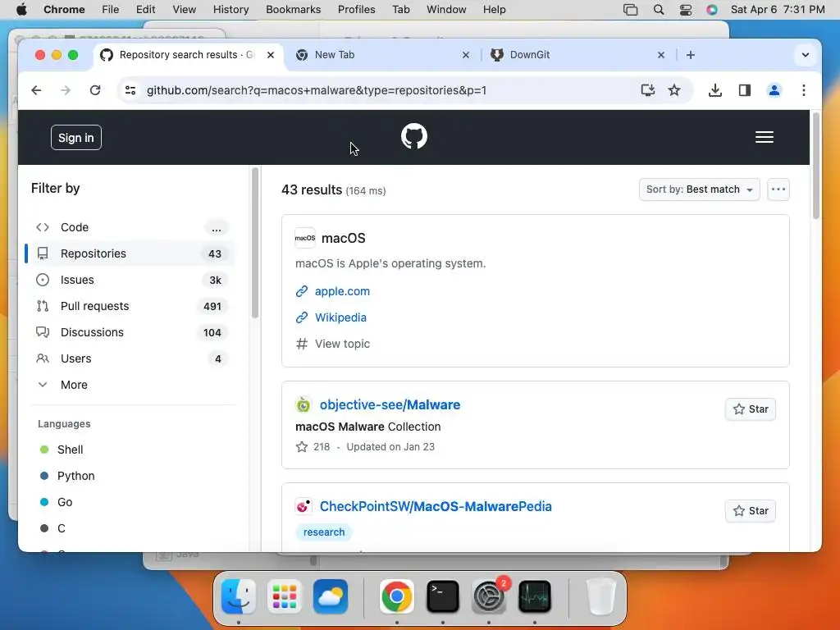
Task: Open the new tab plus button
Action: [690, 55]
